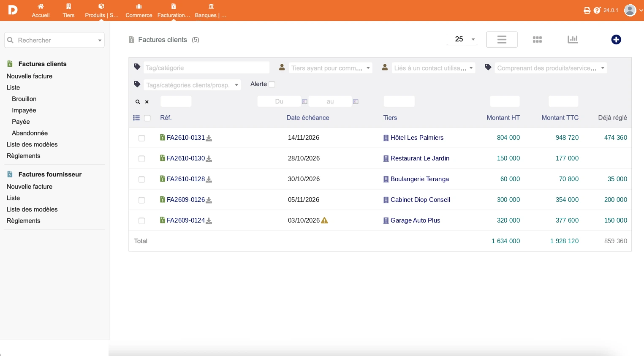Expand the Comprenant des produits/services dropdown
This screenshot has width=644, height=356.
coord(551,68)
